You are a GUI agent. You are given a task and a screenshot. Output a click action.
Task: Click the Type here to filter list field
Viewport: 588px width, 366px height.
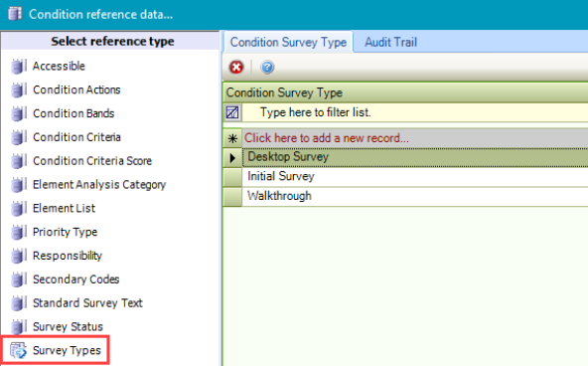click(415, 112)
